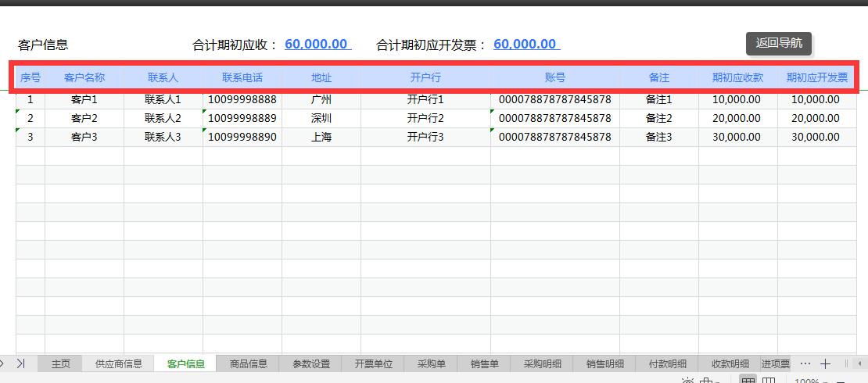Go to the 收款明细 sheet tab
This screenshot has height=383, width=868.
[730, 363]
